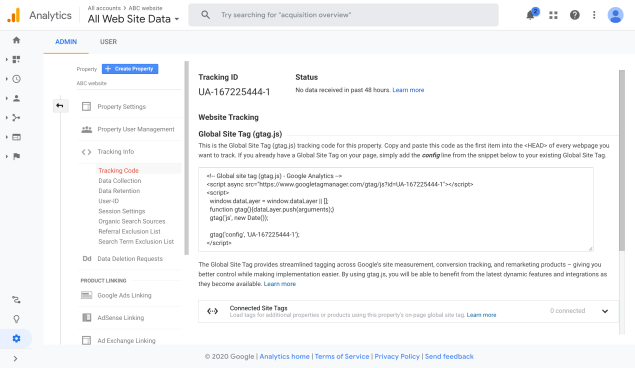
Task: Select Session Settings menu item
Action: tap(121, 211)
